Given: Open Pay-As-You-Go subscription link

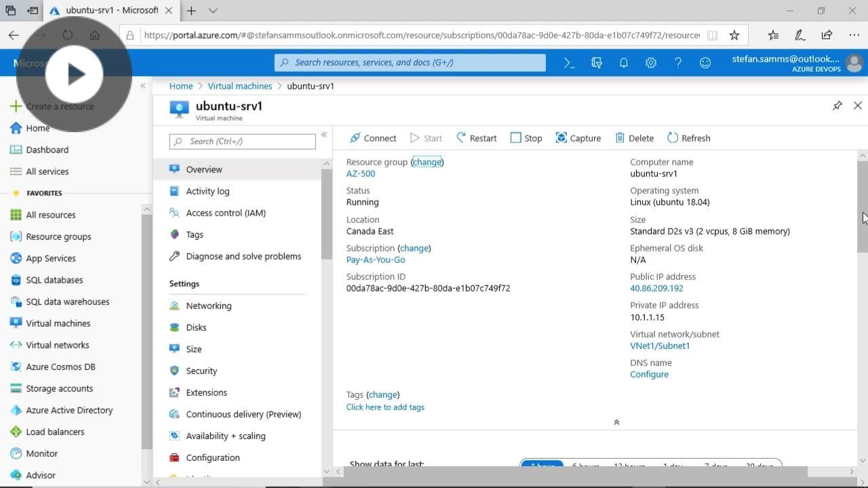Looking at the screenshot, I should click(376, 260).
